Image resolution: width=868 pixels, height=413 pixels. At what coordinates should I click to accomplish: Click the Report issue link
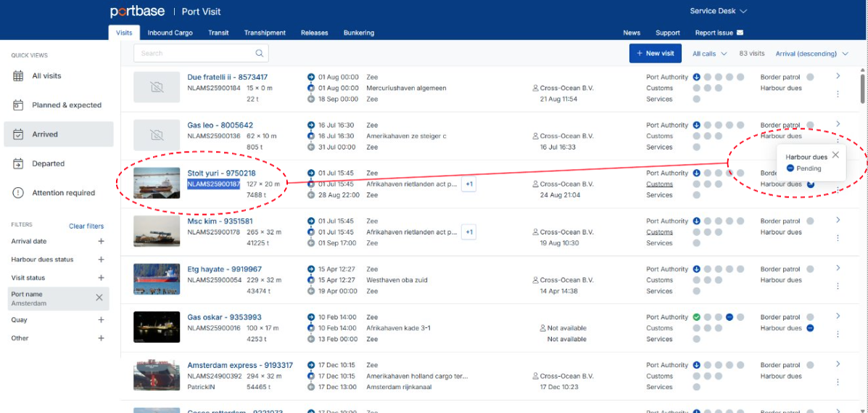[x=714, y=33]
